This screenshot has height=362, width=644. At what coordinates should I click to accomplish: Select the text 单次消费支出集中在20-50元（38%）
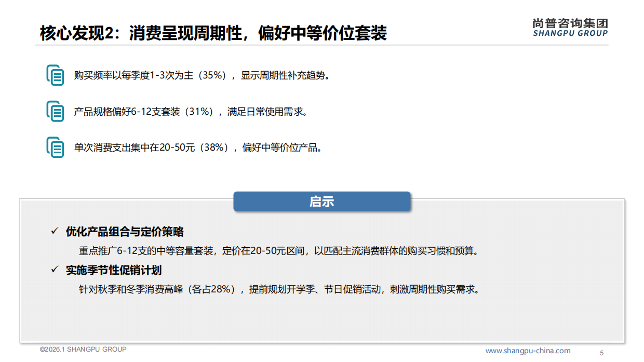pos(153,148)
